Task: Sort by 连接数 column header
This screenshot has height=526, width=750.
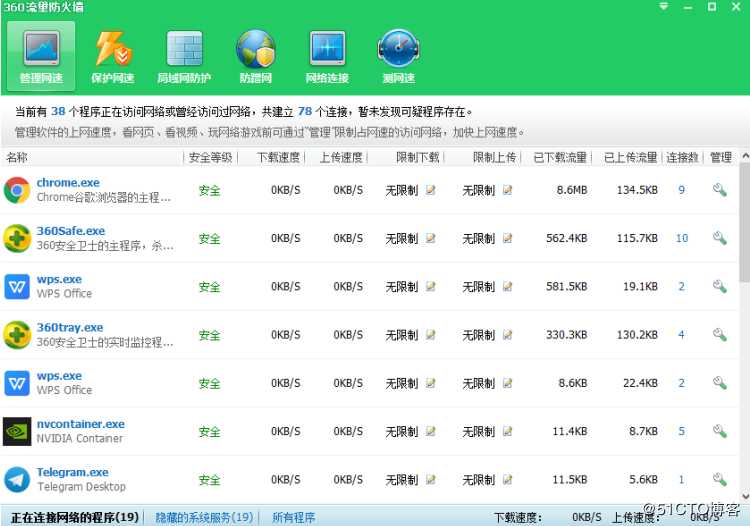Action: pos(682,157)
